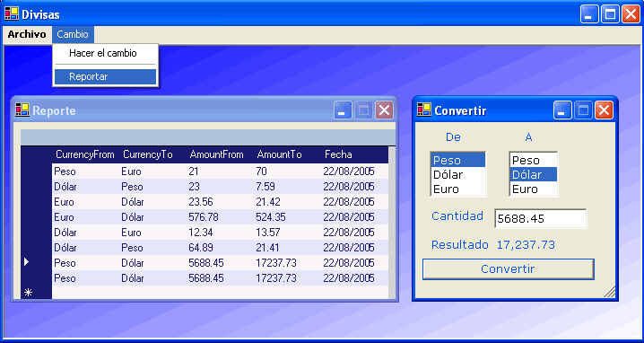Close the Convertir window

pos(605,110)
